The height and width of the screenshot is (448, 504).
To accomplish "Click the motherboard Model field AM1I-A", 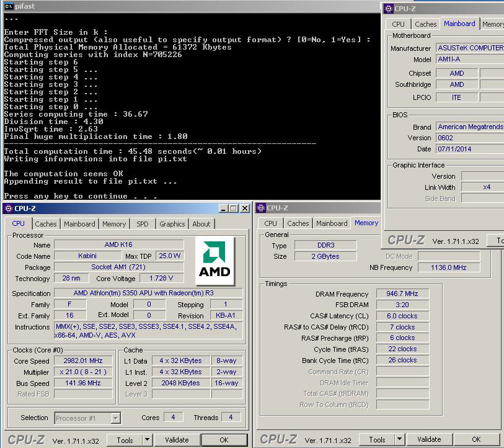I will pyautogui.click(x=470, y=59).
